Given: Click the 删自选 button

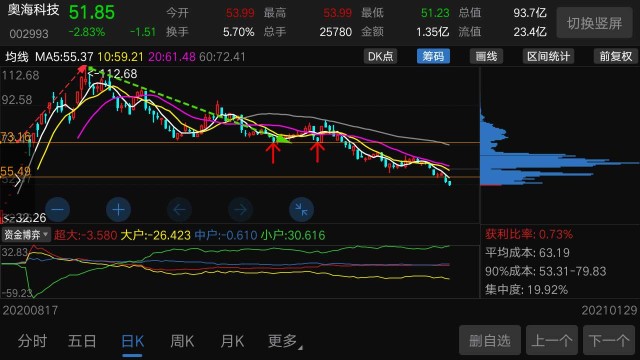Looking at the screenshot, I should (x=490, y=340).
